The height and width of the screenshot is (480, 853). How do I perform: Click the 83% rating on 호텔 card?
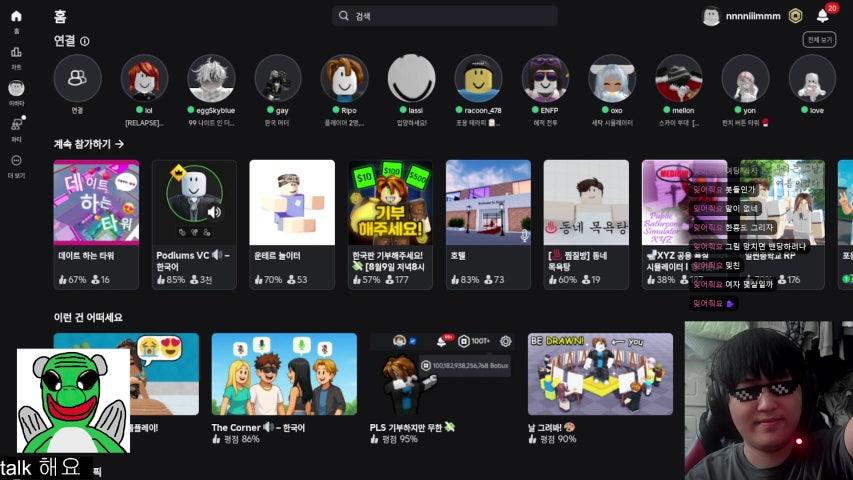pyautogui.click(x=465, y=280)
